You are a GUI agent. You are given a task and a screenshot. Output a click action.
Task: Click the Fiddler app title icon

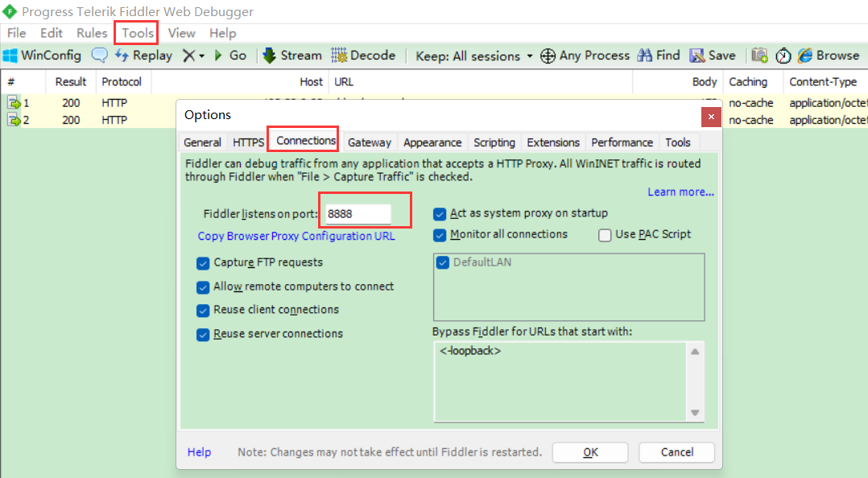pyautogui.click(x=10, y=11)
